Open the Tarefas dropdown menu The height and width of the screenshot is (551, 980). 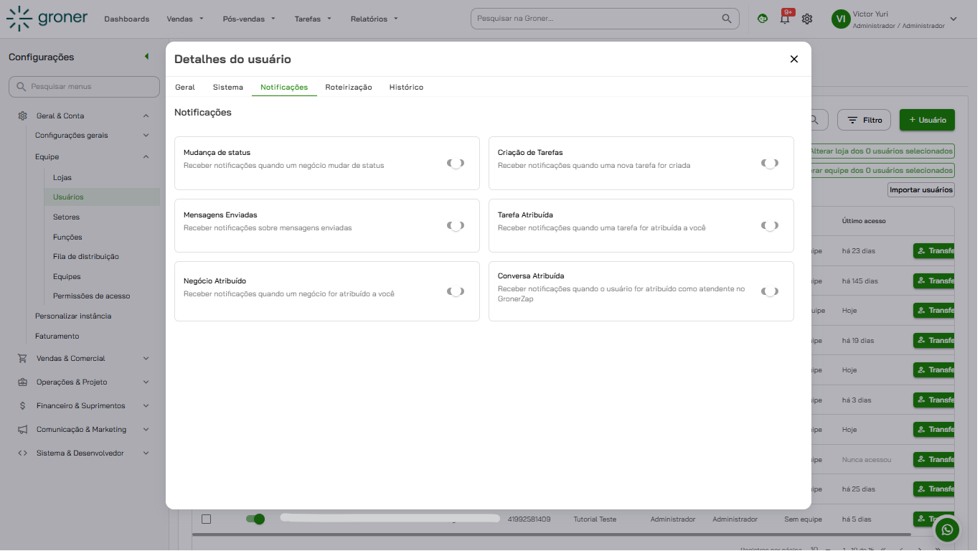[313, 19]
